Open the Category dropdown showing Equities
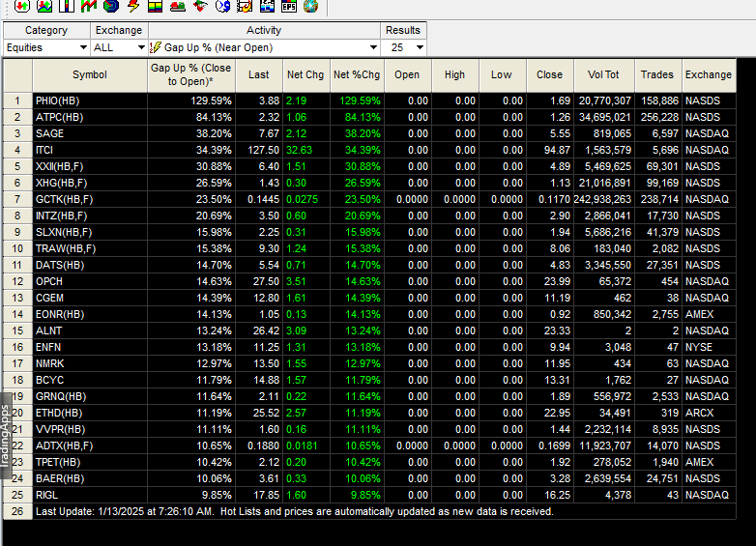This screenshot has height=546, width=756. [46, 47]
